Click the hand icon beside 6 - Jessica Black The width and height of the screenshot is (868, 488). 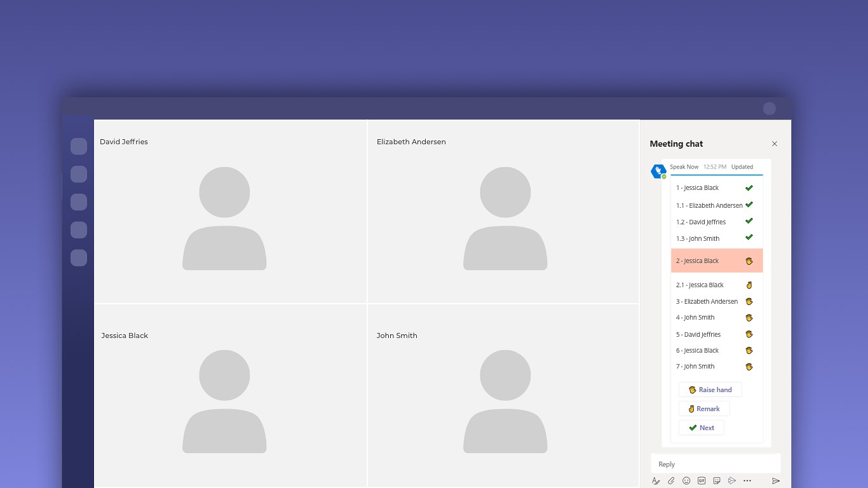749,351
